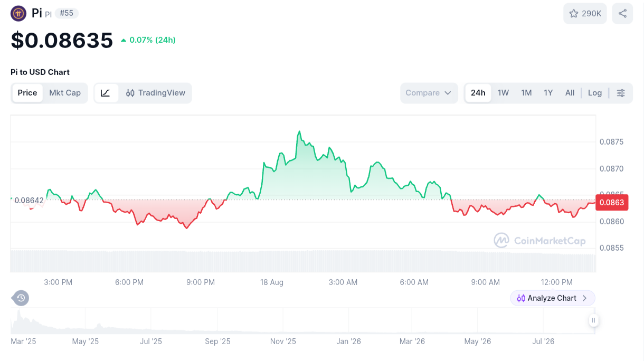Click the 18 Aug date axis label
The image size is (644, 361).
click(x=272, y=282)
